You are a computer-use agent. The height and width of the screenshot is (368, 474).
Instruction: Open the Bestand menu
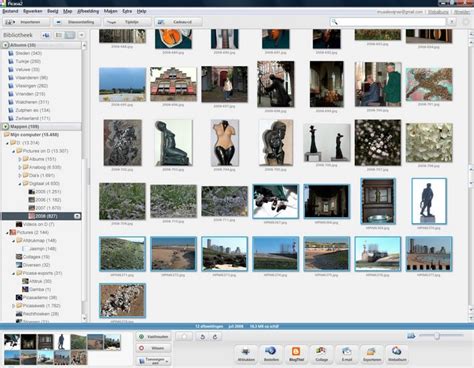pyautogui.click(x=10, y=11)
